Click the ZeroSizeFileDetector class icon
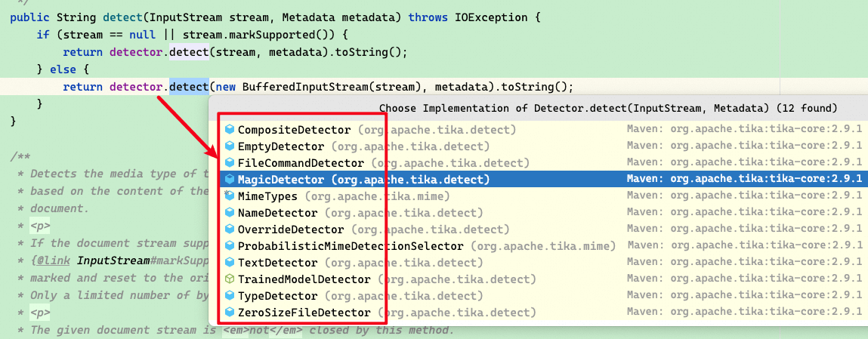Screen dimensions: 868x339 (230, 313)
